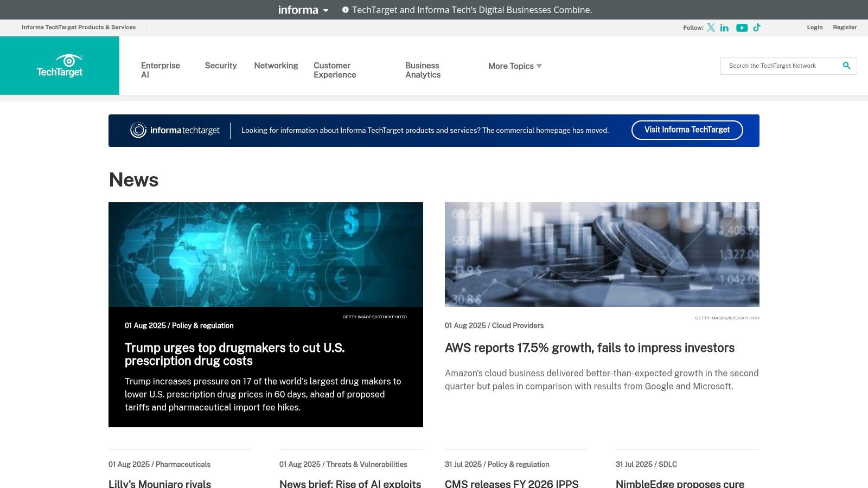This screenshot has height=488, width=868.
Task: Click the '01 Aug 2025 / Cloud Providers' label
Action: click(494, 325)
